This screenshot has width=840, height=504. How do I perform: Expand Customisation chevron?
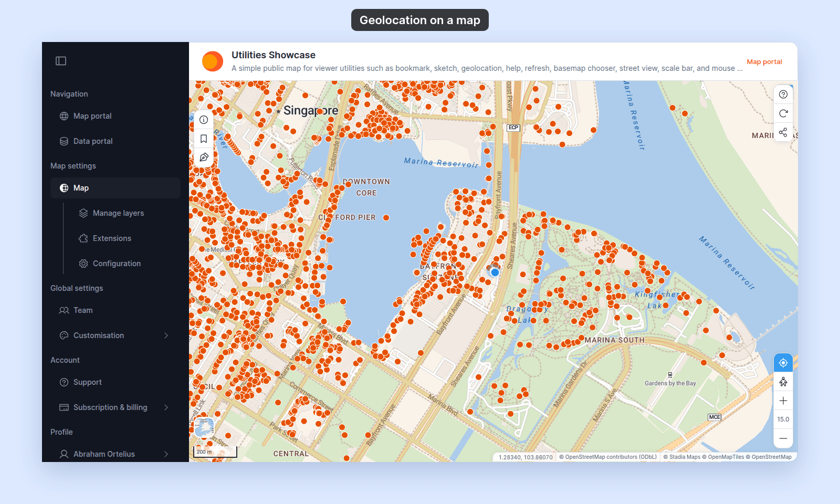[x=166, y=335]
